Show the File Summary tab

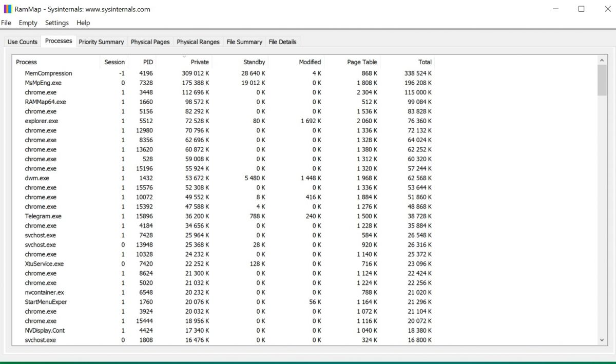244,42
